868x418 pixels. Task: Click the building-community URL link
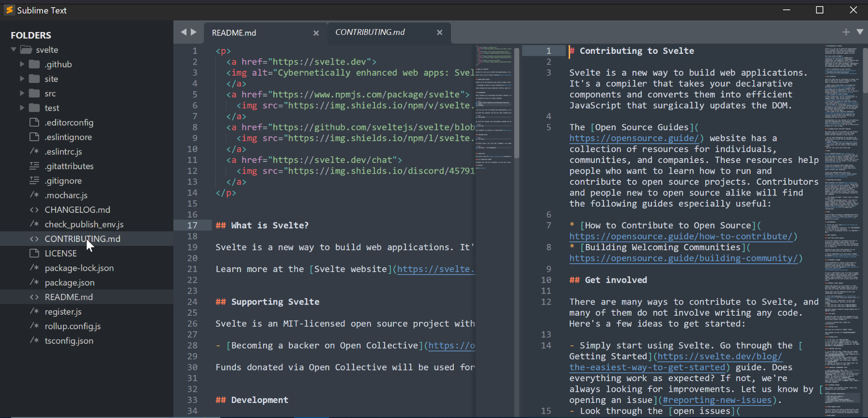pos(683,258)
